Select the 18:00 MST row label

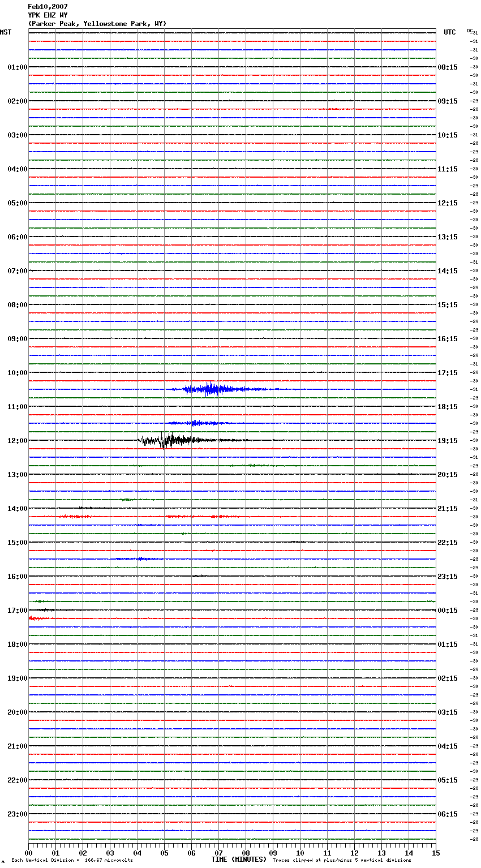17,644
